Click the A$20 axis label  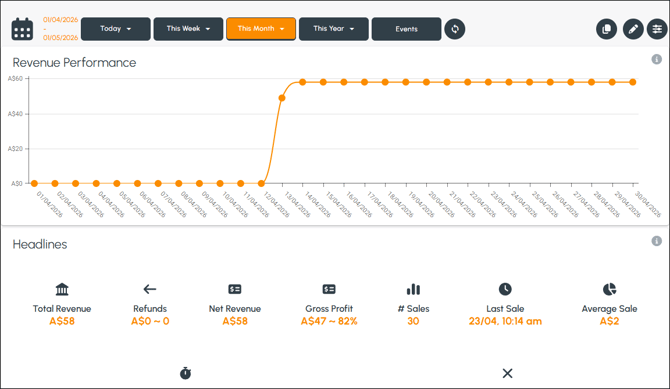tap(15, 149)
